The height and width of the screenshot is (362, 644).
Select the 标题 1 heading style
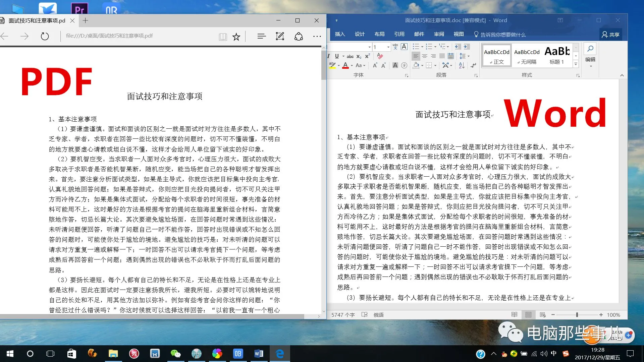tap(557, 56)
